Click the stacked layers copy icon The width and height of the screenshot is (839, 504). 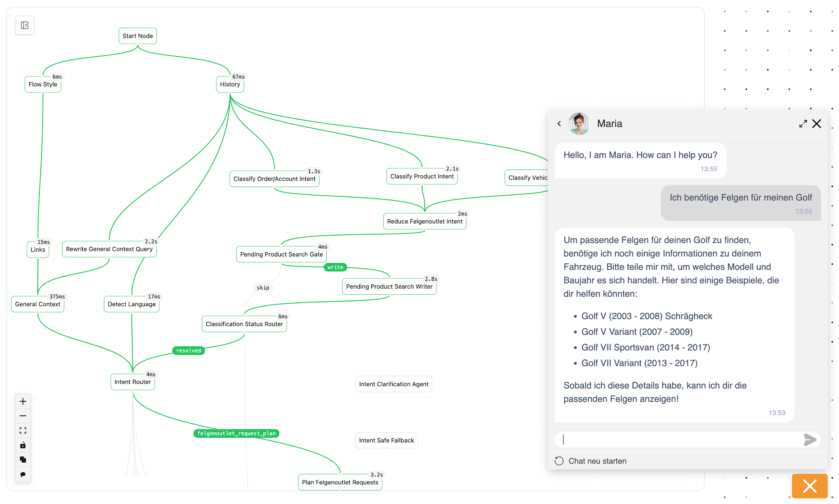tap(23, 460)
